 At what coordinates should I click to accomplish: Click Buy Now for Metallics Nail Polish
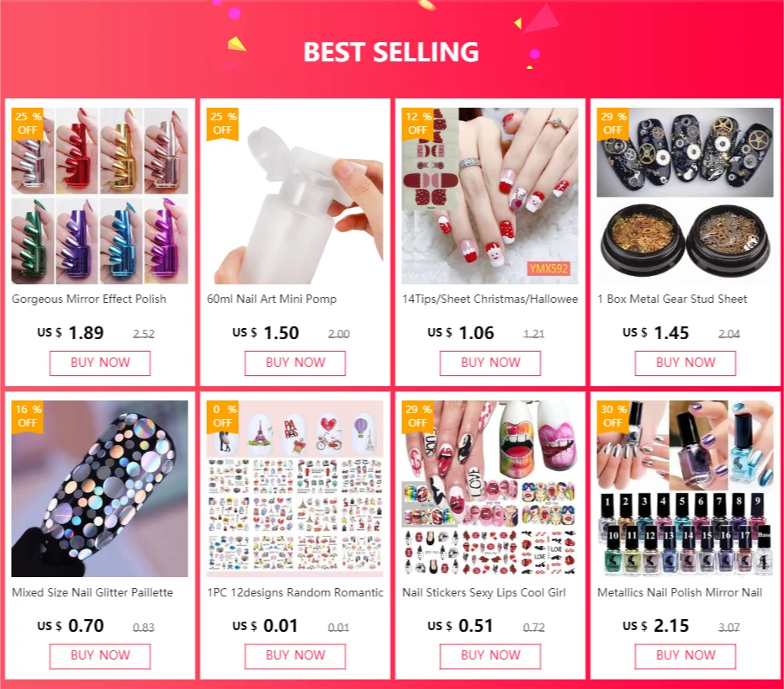tap(686, 656)
